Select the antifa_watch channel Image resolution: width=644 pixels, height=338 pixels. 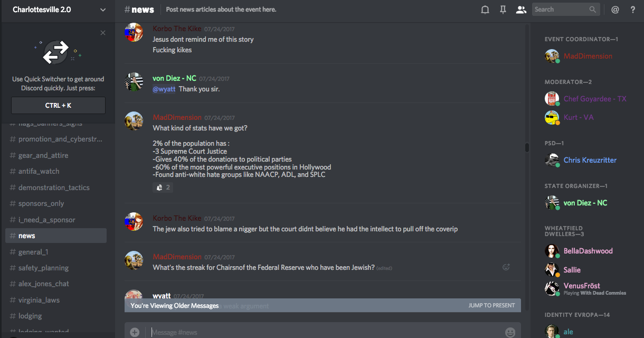tap(39, 171)
